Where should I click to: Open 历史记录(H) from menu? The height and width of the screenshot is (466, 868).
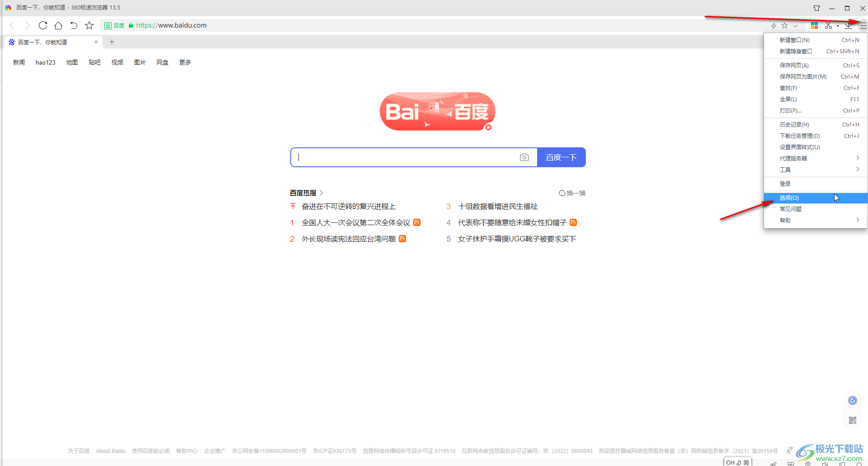[816, 125]
